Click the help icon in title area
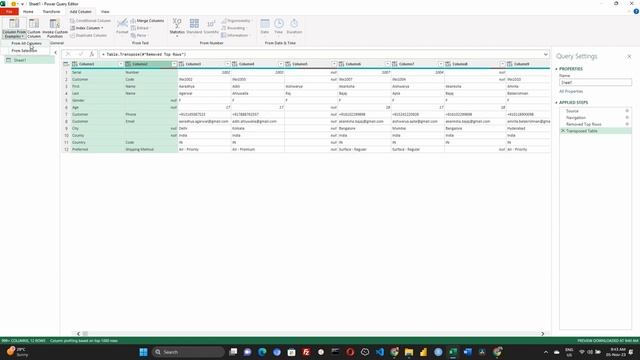Screen dimensions: 640x360 click(636, 11)
